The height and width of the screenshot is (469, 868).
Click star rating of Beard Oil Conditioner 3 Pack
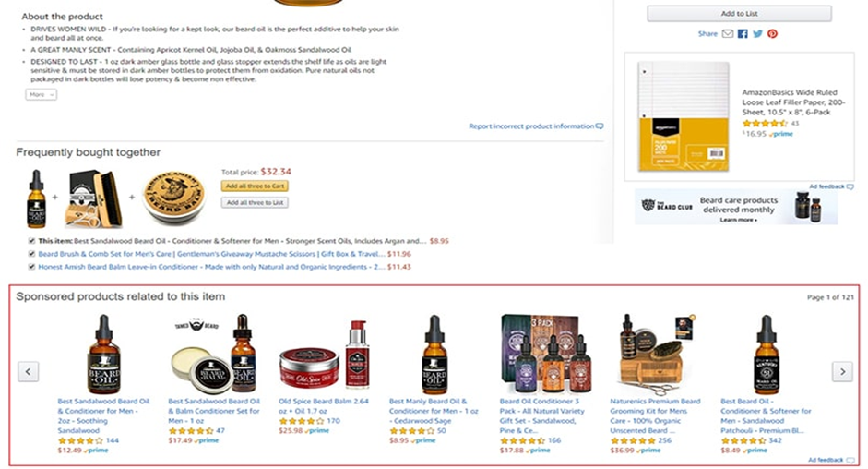pos(522,440)
